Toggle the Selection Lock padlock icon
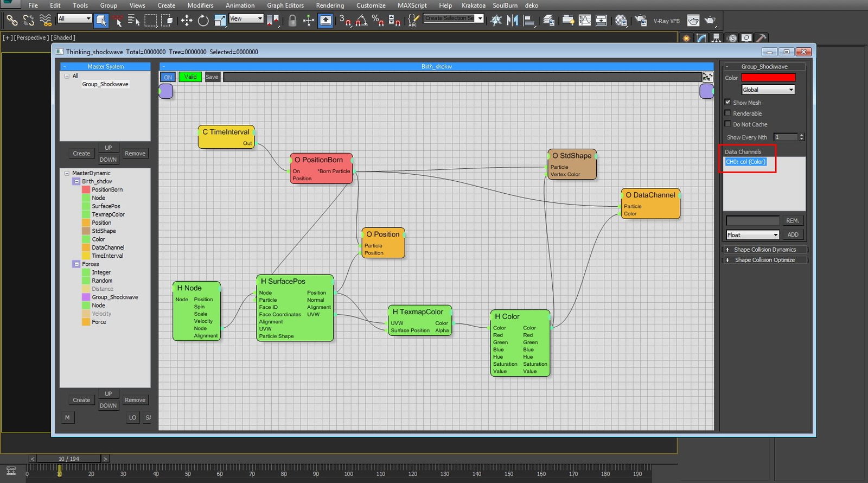 coord(292,21)
